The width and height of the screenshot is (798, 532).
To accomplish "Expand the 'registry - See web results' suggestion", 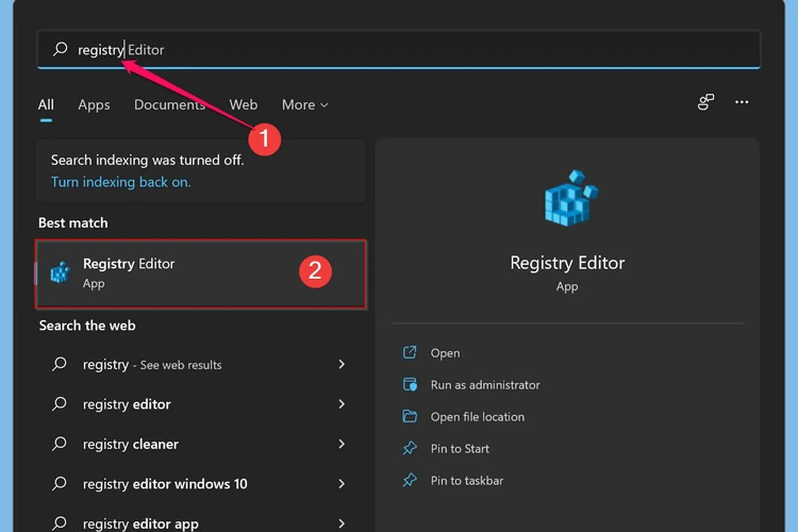I will [342, 364].
